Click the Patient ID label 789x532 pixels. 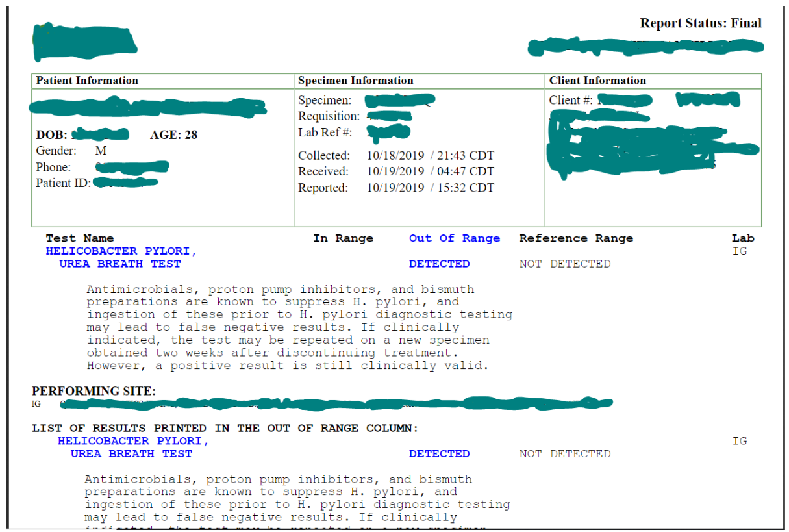pos(63,183)
